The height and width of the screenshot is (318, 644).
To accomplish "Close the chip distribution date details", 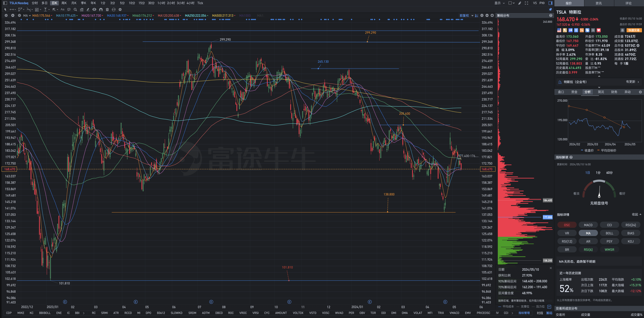I will click(551, 268).
